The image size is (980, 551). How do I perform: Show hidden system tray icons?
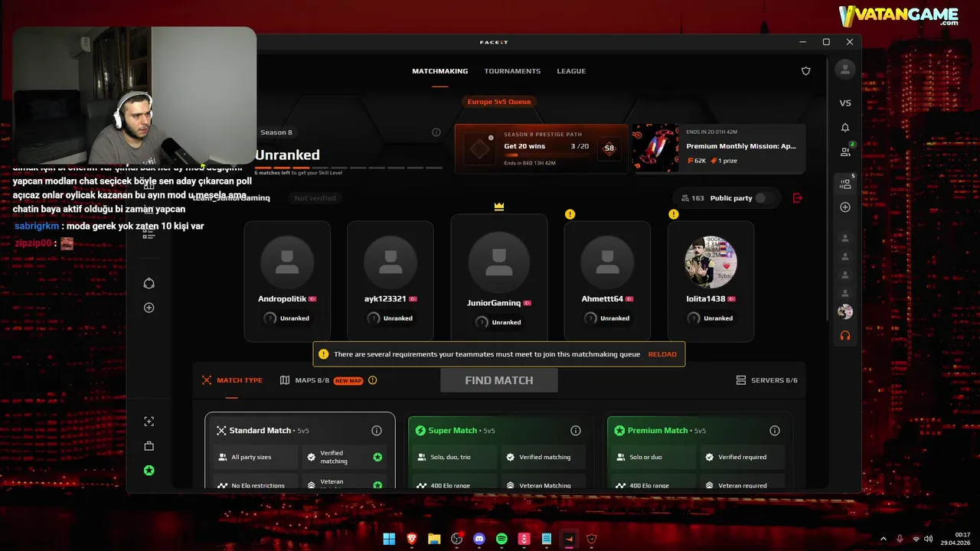pos(883,539)
